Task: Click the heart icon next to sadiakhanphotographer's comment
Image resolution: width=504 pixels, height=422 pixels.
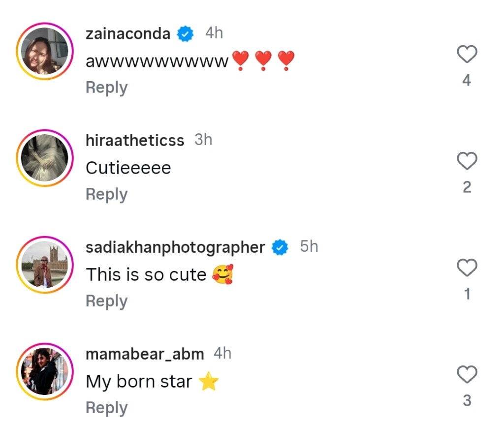Action: tap(466, 268)
